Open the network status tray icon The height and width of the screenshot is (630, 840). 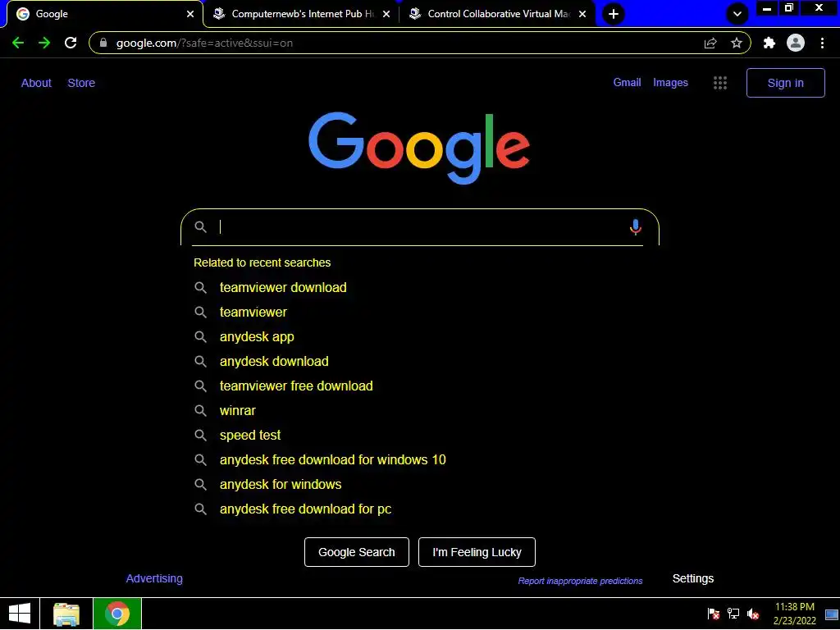click(x=733, y=614)
